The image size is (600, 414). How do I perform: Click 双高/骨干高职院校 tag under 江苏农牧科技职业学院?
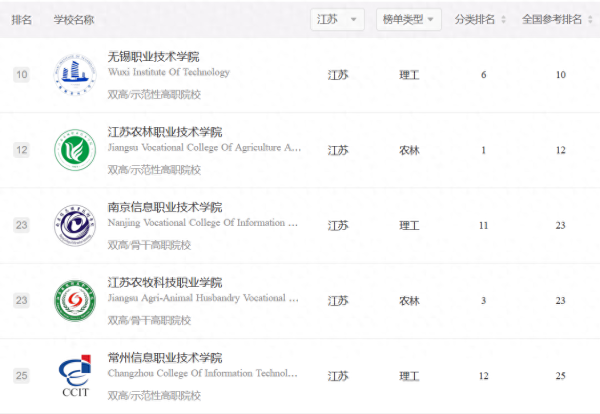click(x=149, y=320)
